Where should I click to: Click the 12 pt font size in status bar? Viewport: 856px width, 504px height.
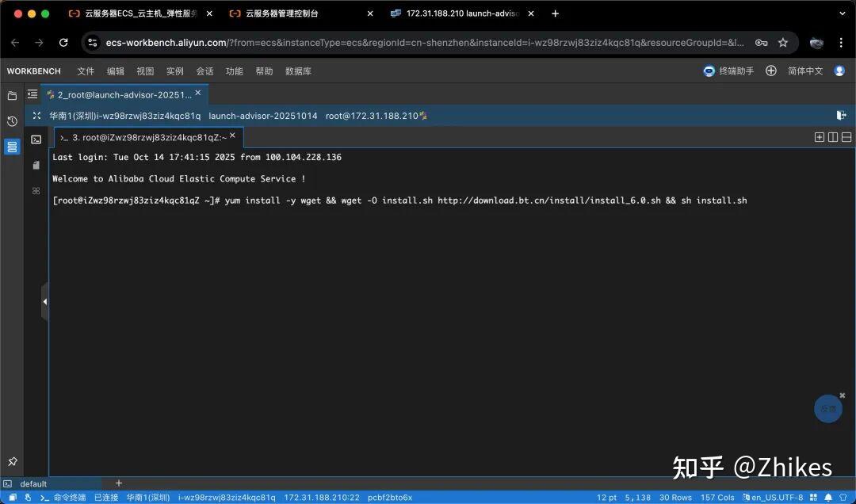(x=606, y=498)
